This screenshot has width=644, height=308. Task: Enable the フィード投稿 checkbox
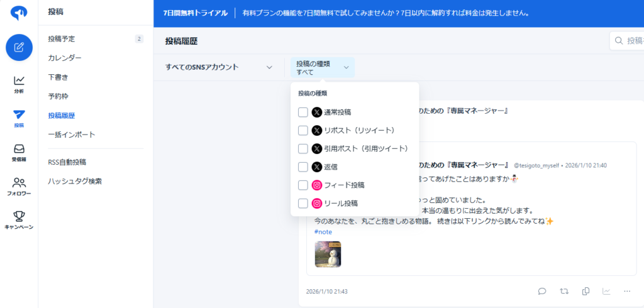point(303,185)
